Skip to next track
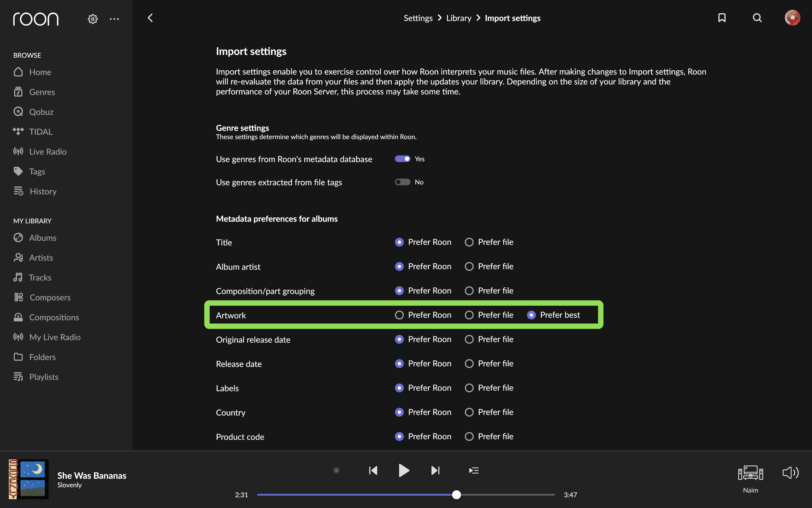Image resolution: width=812 pixels, height=508 pixels. click(435, 470)
